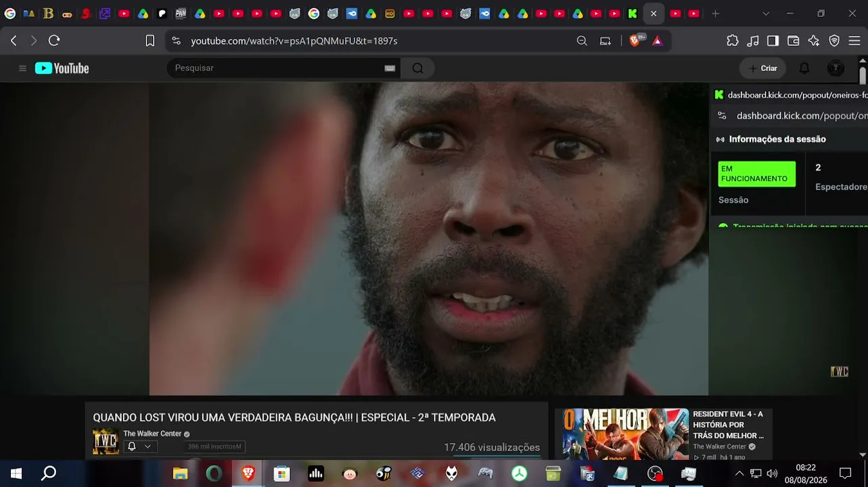
Task: Open the volume control in system tray
Action: coord(772,473)
